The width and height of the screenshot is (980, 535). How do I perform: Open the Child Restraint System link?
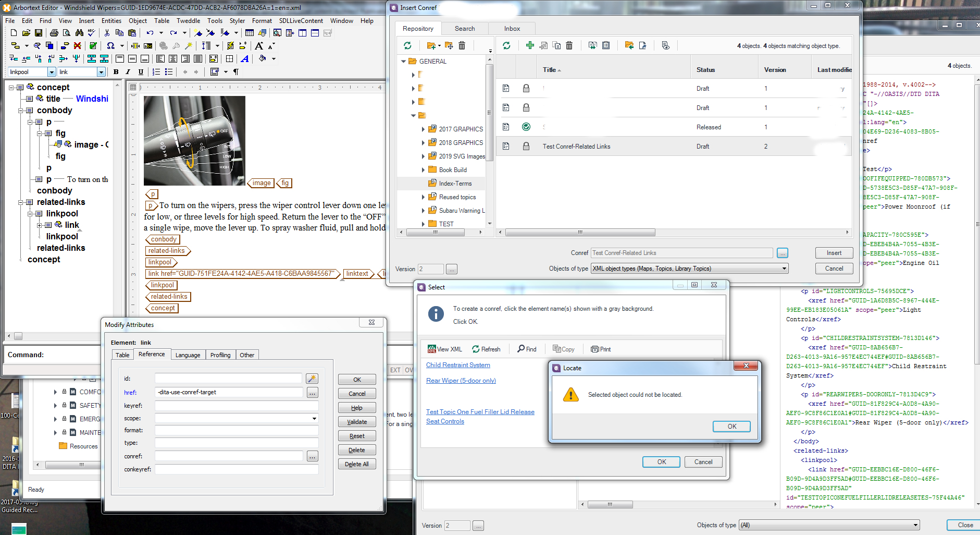pyautogui.click(x=458, y=365)
